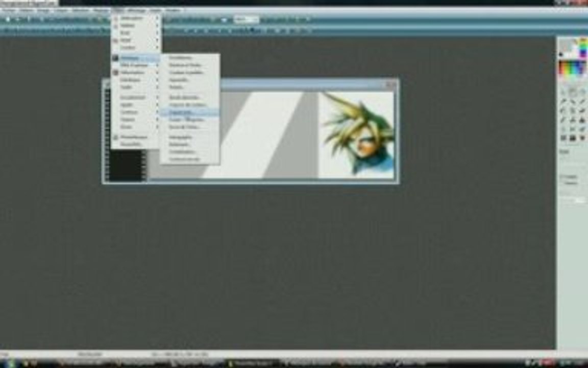Open the Outils menu

(x=155, y=10)
